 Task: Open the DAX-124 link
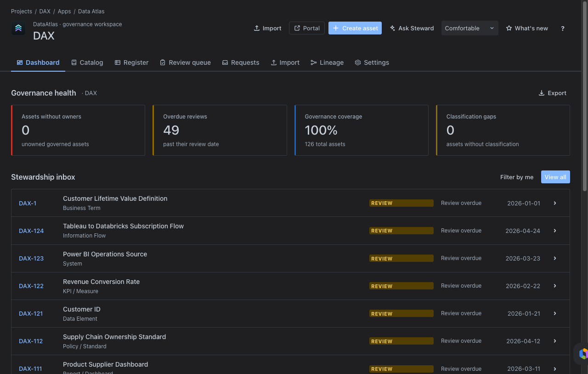31,231
